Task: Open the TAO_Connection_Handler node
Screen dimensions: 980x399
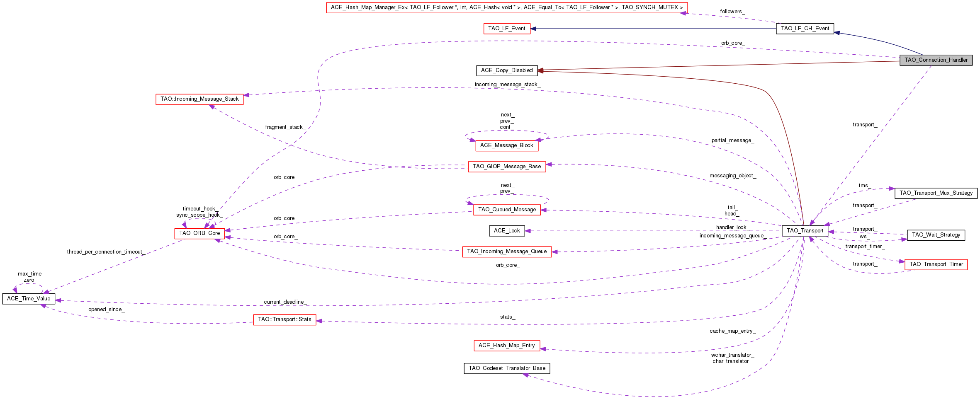Action: tap(936, 60)
